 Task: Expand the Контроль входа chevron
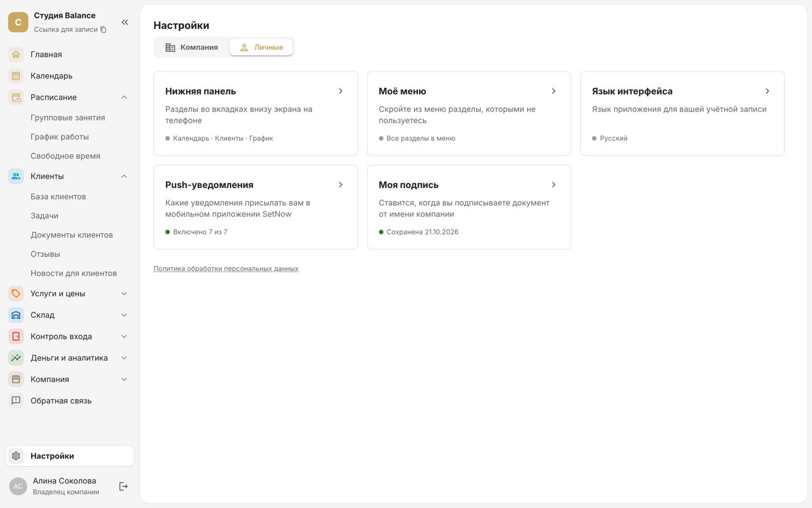click(124, 336)
